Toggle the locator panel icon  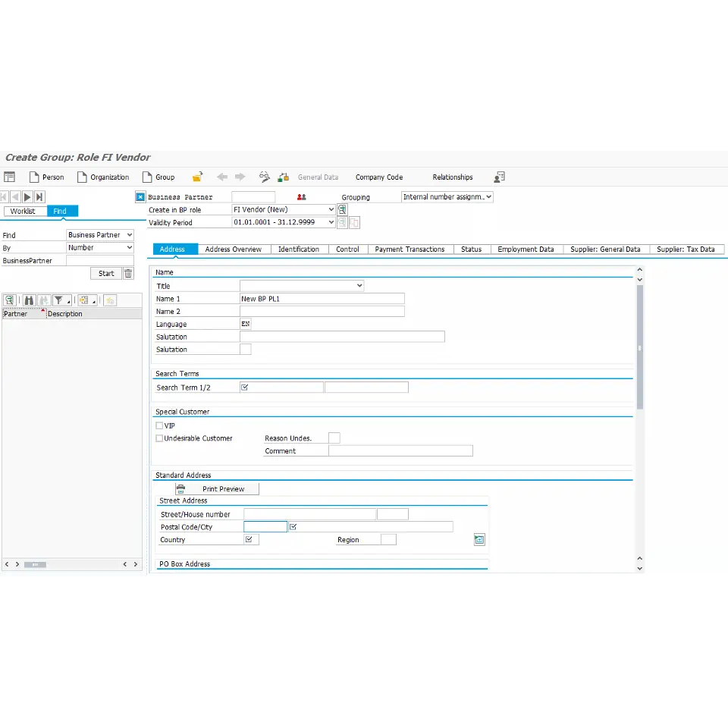9,177
